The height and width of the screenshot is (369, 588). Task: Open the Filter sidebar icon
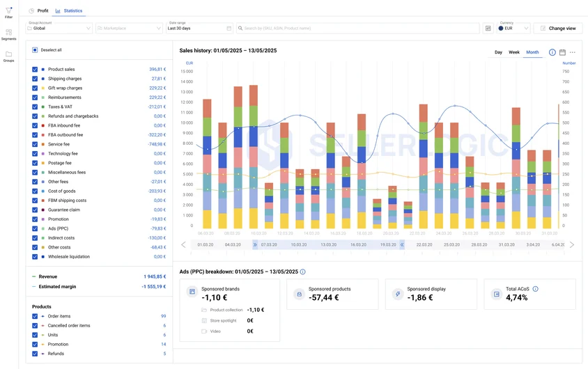click(x=8, y=11)
